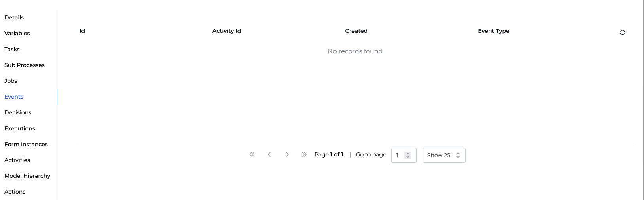Select the Tasks sidebar item
This screenshot has width=644, height=200.
(12, 49)
